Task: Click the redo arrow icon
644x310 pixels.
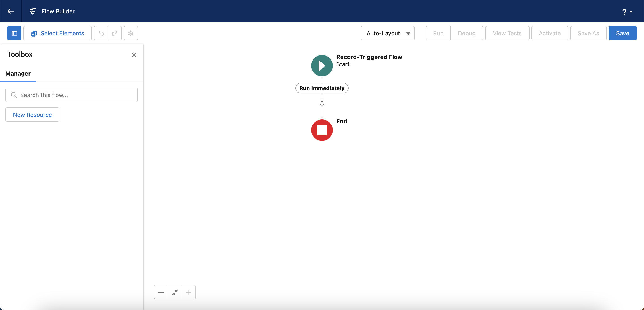Action: click(x=115, y=33)
